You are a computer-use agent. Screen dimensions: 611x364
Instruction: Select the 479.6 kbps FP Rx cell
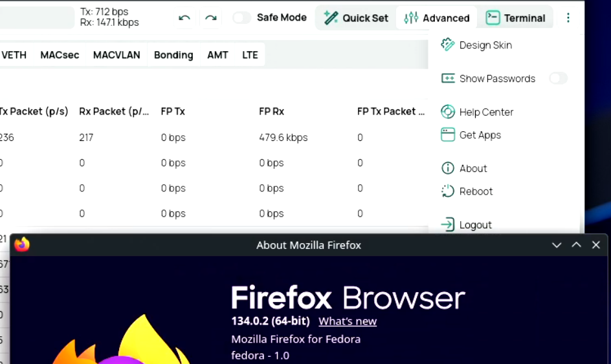coord(283,138)
